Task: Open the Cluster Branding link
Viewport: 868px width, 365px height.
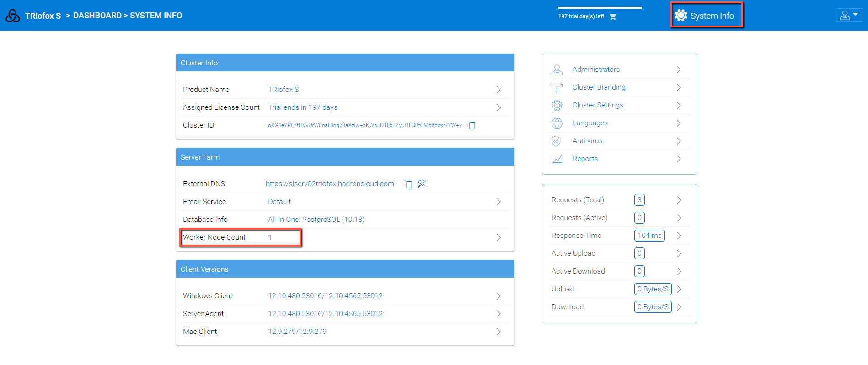Action: 599,87
